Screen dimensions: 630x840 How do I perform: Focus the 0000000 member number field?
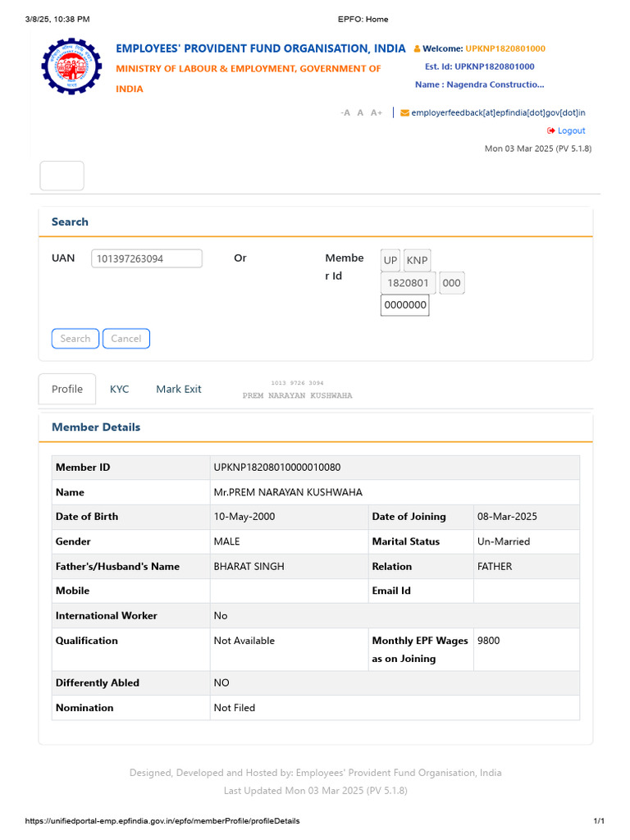click(x=405, y=305)
